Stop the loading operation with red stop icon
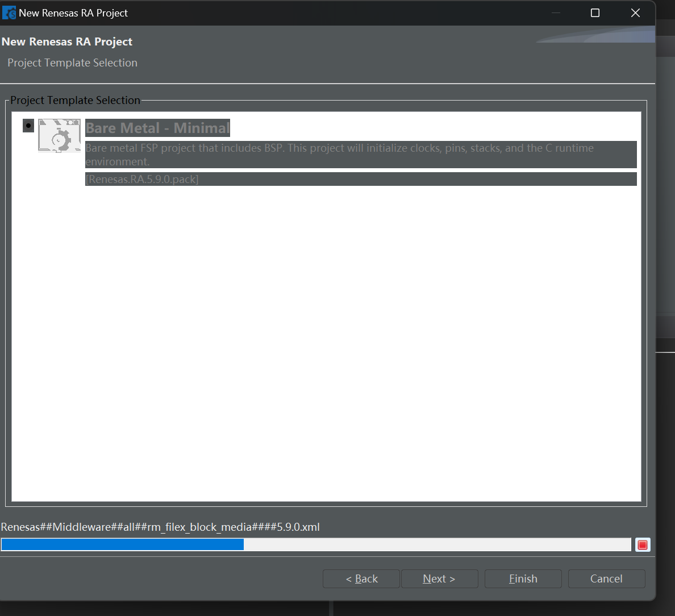675x616 pixels. (643, 545)
